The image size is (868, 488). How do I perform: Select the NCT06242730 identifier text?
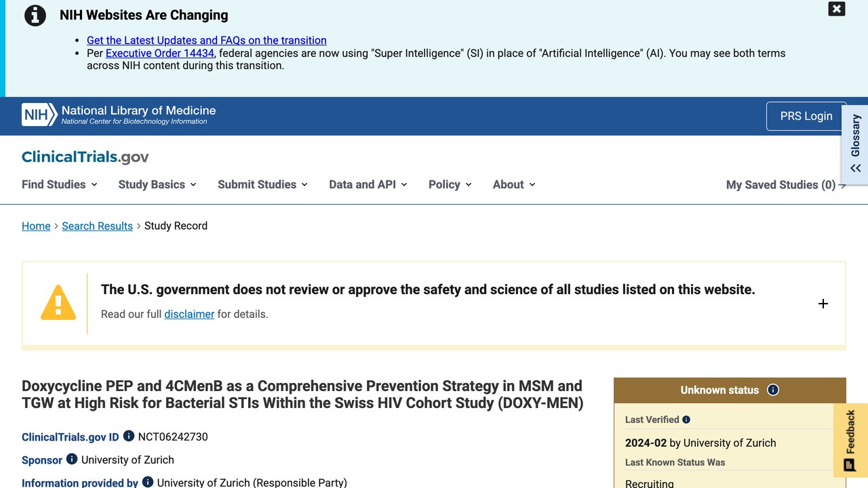tap(173, 436)
